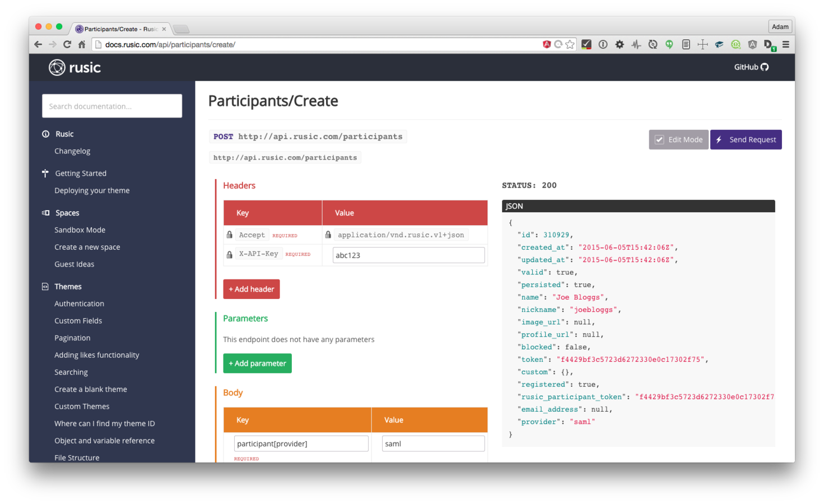824x504 pixels.
Task: Click the icon beside Themes heading
Action: pos(45,286)
